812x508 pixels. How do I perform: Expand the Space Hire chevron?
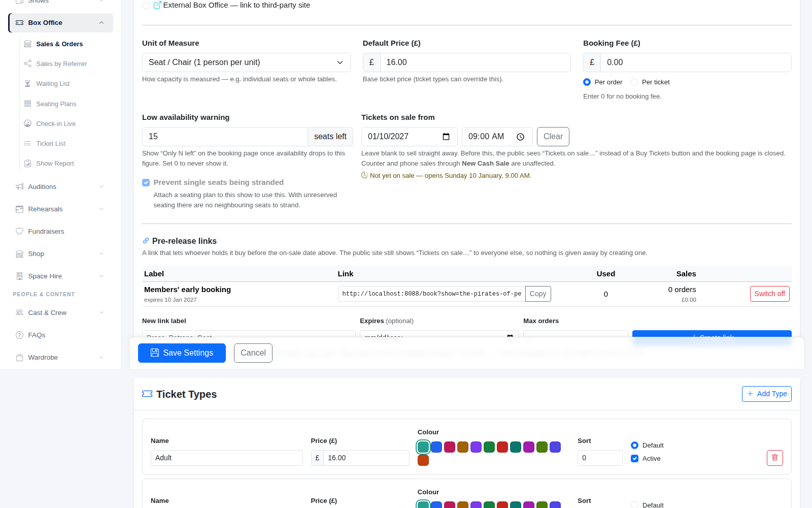pos(101,276)
